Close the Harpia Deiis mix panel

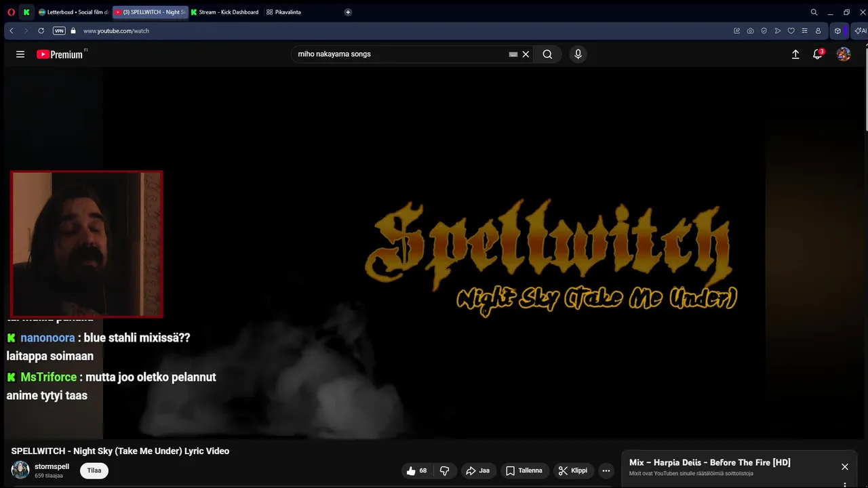[x=845, y=466]
